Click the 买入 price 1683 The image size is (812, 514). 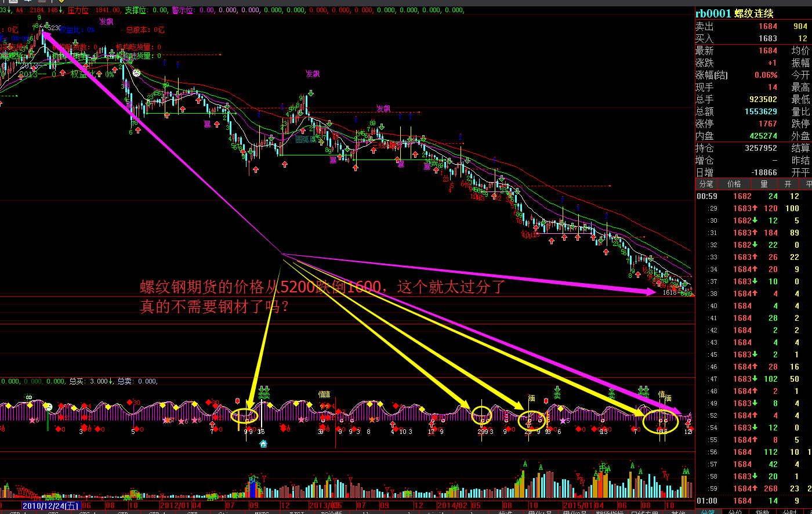point(768,38)
